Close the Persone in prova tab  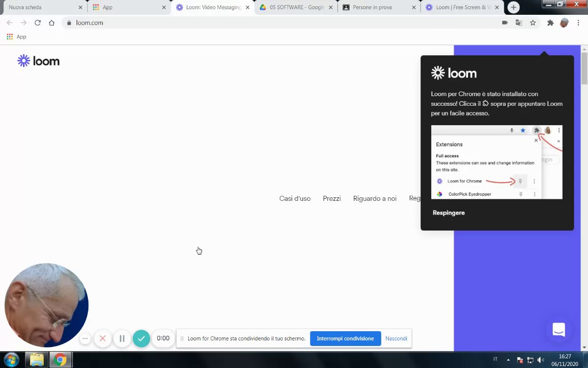tap(413, 7)
